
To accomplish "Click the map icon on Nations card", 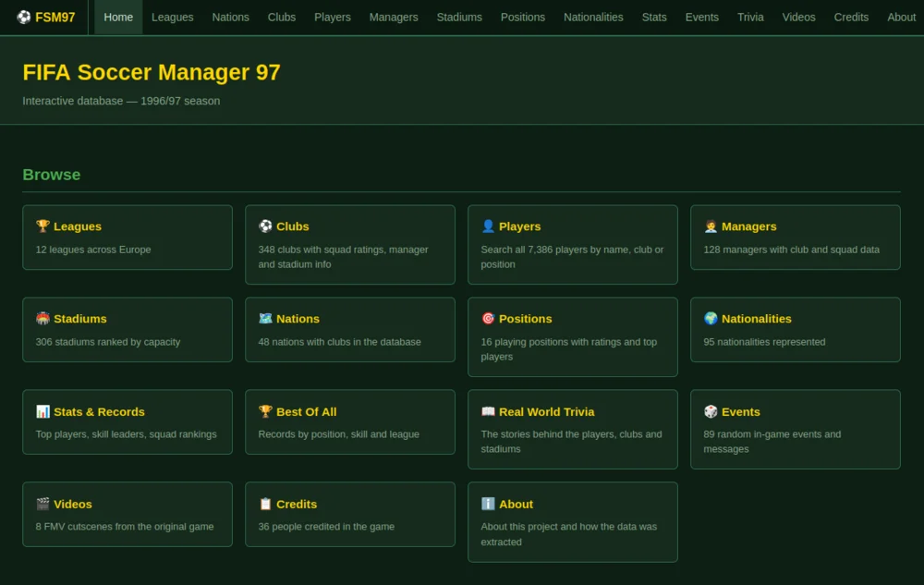I will pyautogui.click(x=265, y=319).
